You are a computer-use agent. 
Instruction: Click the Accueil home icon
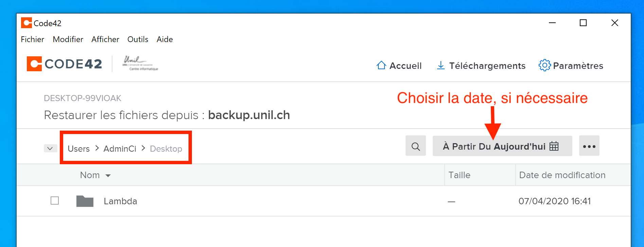[381, 65]
